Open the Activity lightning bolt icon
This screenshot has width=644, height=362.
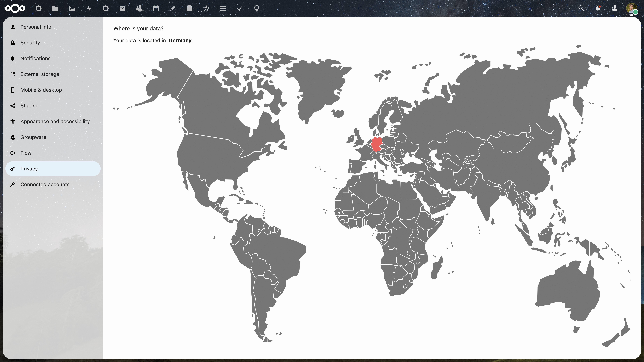[89, 8]
